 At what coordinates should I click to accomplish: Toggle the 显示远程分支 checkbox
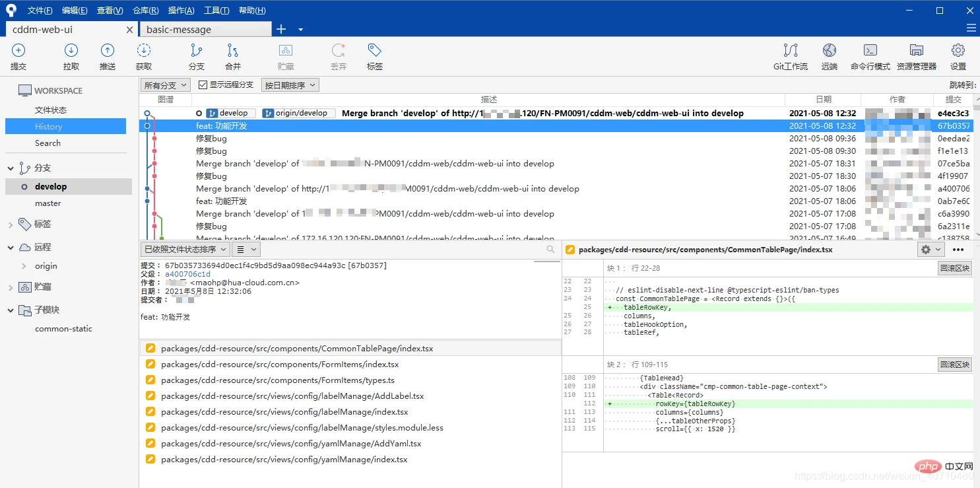click(203, 85)
